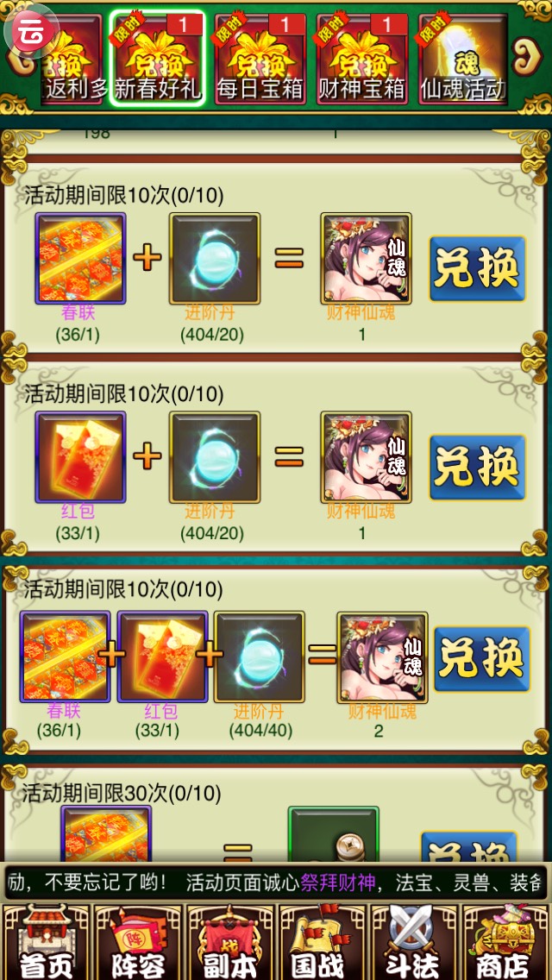Select the 新春好礼 tab
552x980 pixels.
[158, 59]
